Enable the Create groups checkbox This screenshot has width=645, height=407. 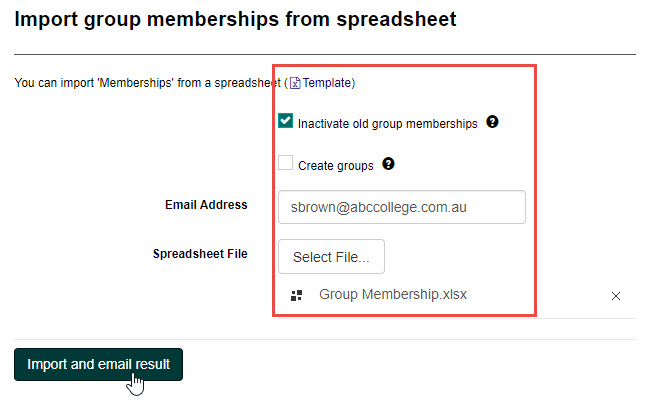[x=286, y=163]
